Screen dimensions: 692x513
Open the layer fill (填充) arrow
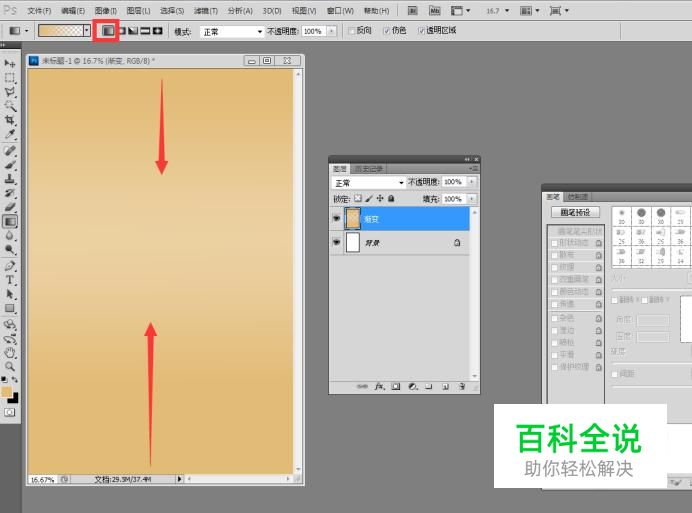[472, 199]
